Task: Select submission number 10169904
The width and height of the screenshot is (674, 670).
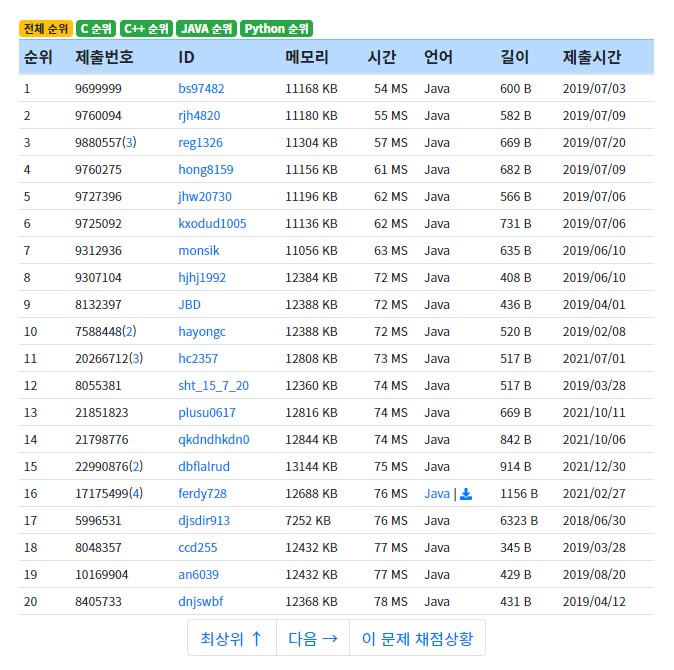Action: click(102, 575)
